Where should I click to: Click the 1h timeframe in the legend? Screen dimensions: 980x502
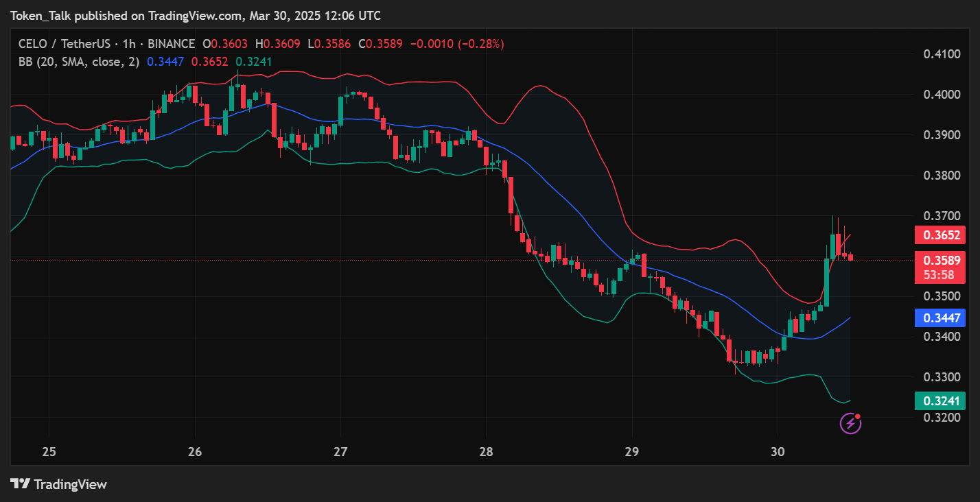130,44
